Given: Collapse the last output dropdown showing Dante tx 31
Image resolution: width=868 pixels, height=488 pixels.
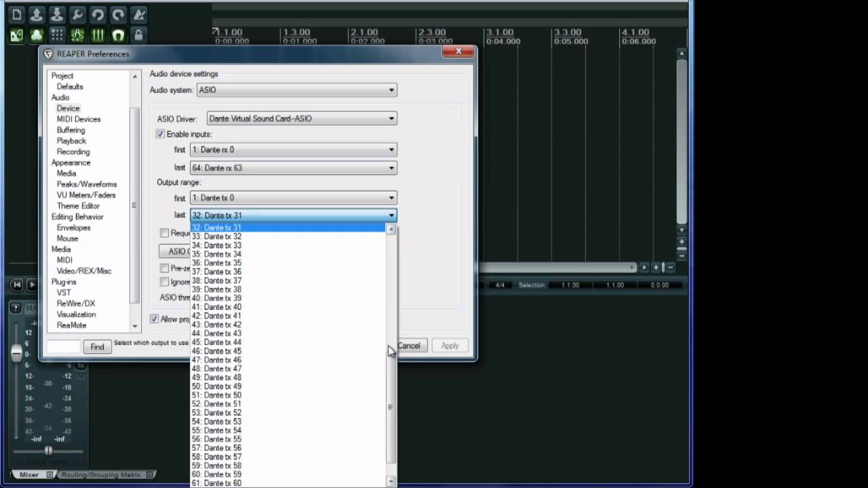Looking at the screenshot, I should pyautogui.click(x=293, y=216).
